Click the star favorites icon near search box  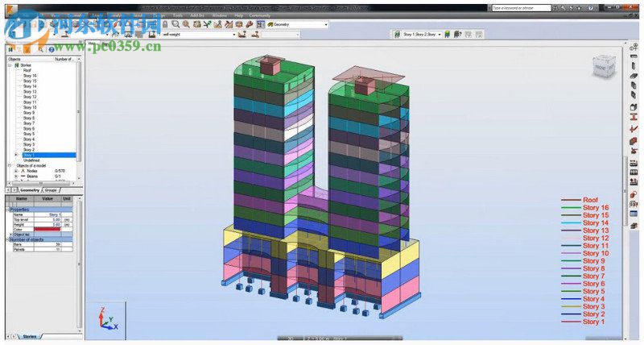579,8
